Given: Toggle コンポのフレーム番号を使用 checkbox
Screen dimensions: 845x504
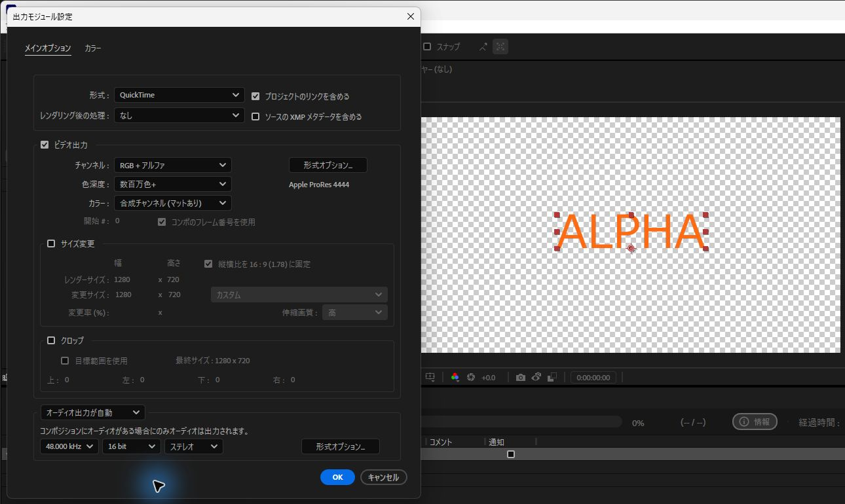Looking at the screenshot, I should tap(162, 222).
